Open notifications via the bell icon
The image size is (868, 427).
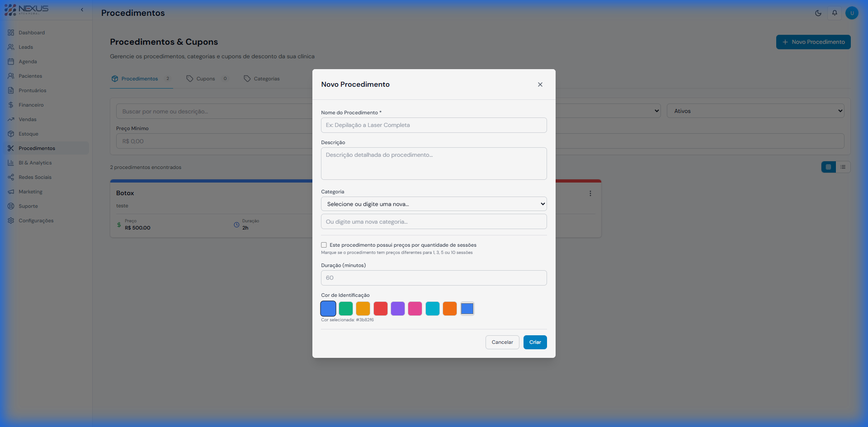click(835, 13)
